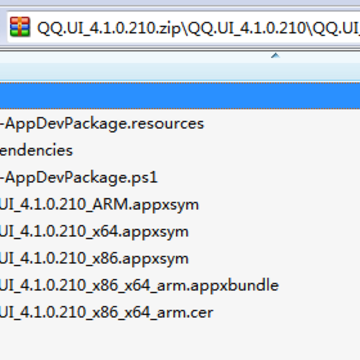This screenshot has width=360, height=360.
Task: Select the x86_x64_arm.appxbundle file
Action: (x=139, y=286)
